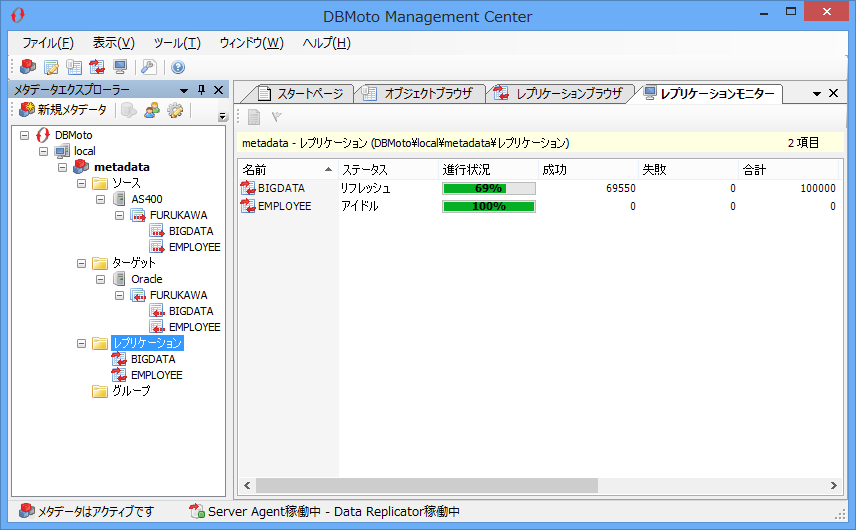Screen dimensions: 856x530
Task: Select EMPLOYEE replication in tree
Action: [157, 375]
